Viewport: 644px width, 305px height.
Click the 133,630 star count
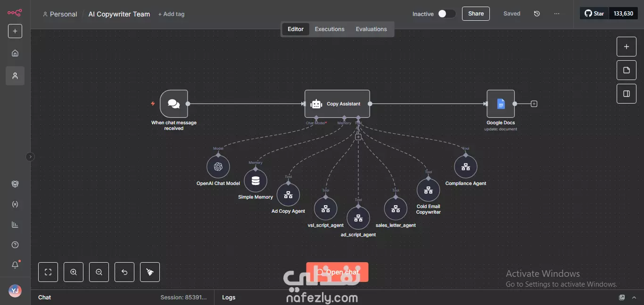pos(623,14)
